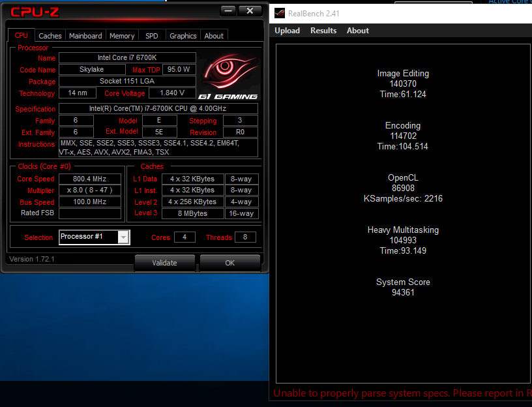Click the red parse system specs error message
Image resolution: width=532 pixels, height=407 pixels.
402,393
